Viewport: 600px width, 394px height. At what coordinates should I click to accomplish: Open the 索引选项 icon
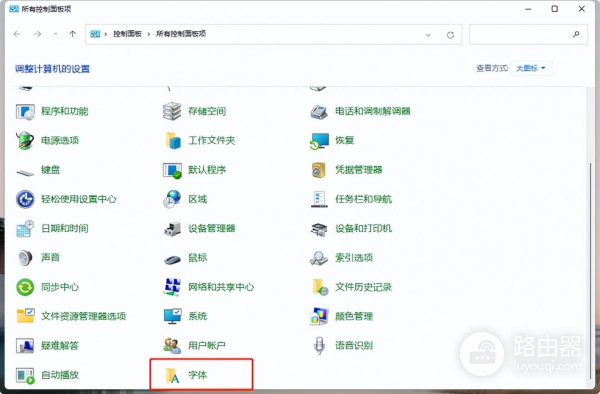pyautogui.click(x=319, y=259)
